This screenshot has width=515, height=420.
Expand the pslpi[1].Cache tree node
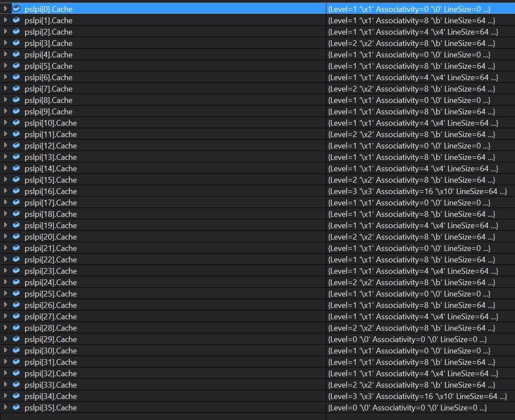(x=4, y=20)
